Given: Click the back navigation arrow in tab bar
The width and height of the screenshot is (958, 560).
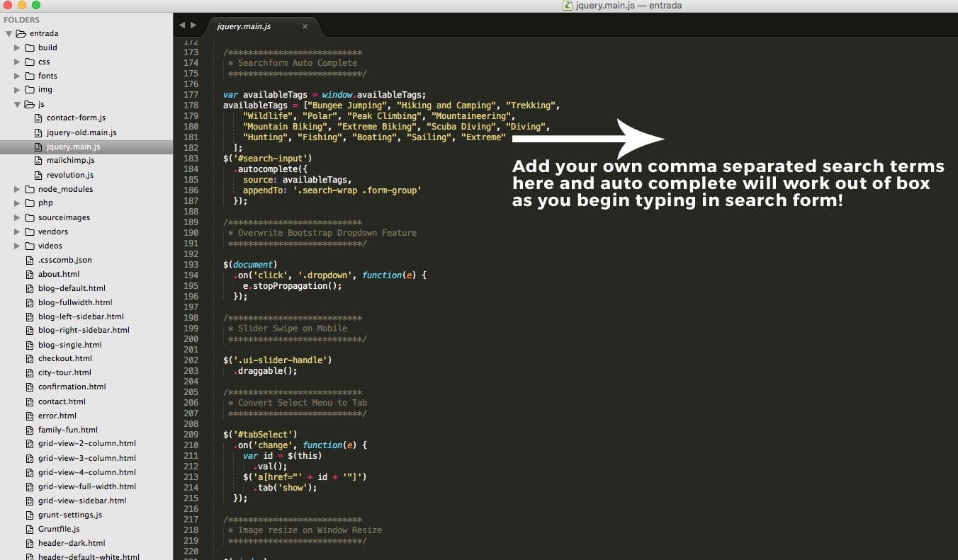Looking at the screenshot, I should 182,25.
